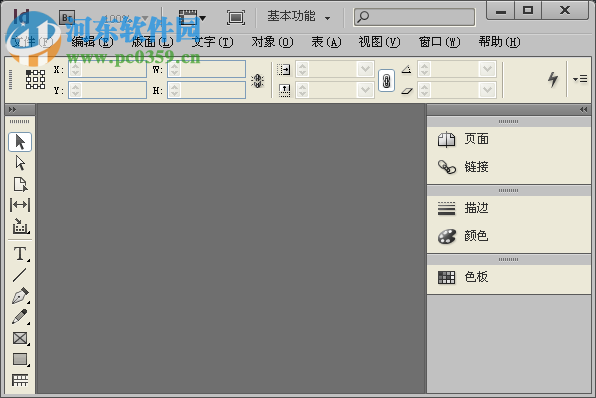Click the shear angle stepper arrows
The width and height of the screenshot is (596, 398).
coord(424,90)
